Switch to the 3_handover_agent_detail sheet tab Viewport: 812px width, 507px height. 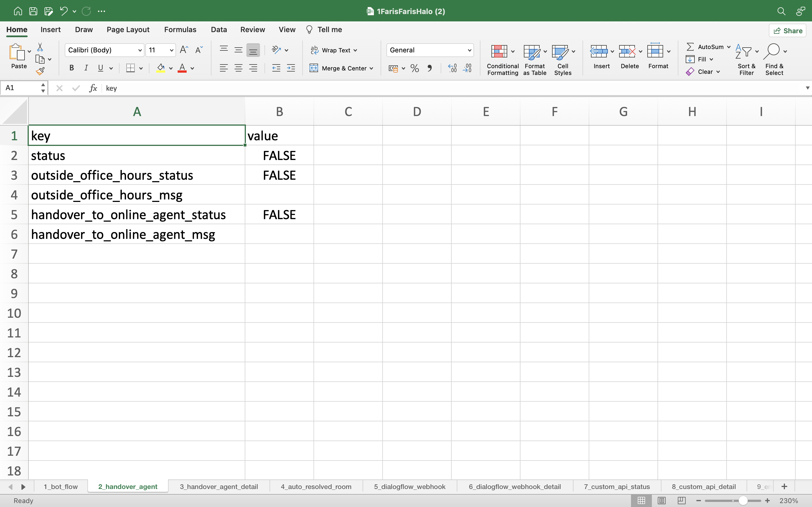(219, 486)
